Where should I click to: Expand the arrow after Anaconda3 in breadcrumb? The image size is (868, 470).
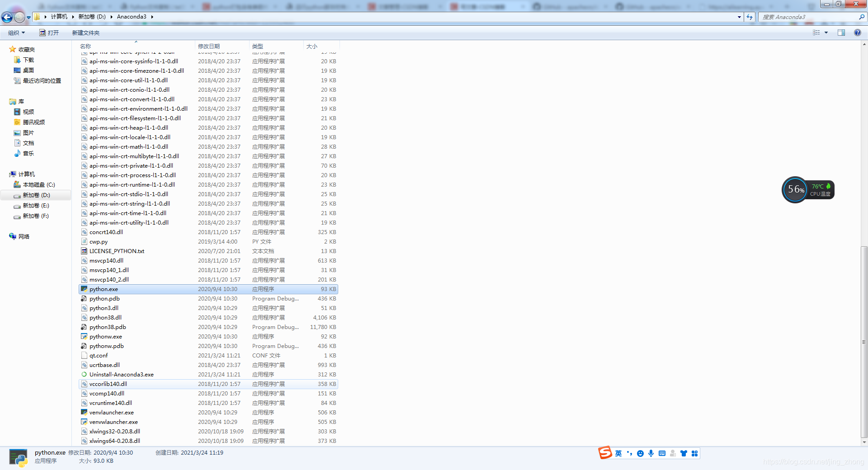coord(152,17)
